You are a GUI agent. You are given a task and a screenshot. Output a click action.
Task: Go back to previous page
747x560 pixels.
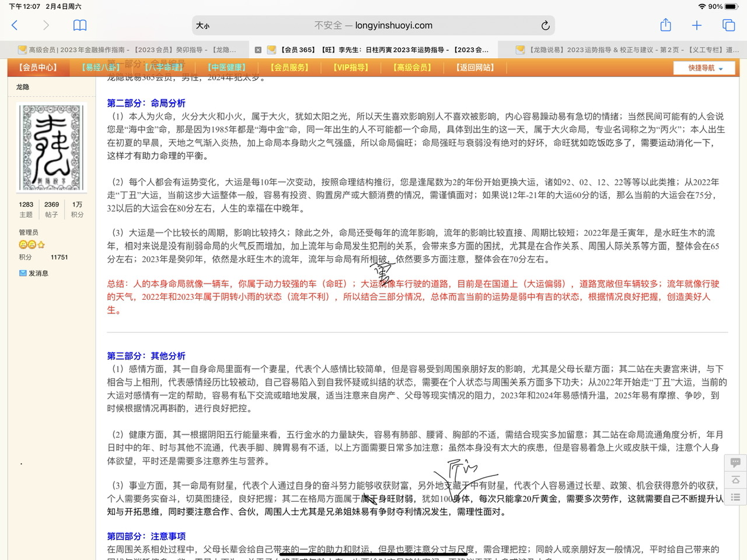[15, 25]
